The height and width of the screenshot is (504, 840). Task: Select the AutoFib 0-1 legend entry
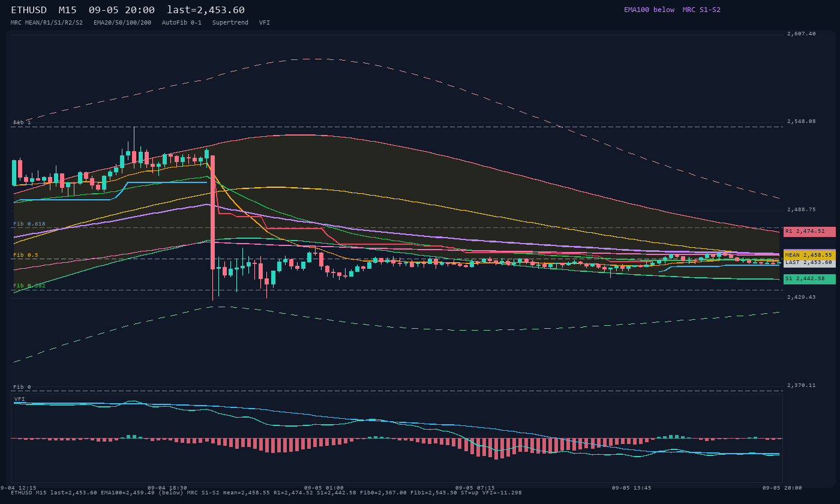[x=182, y=22]
